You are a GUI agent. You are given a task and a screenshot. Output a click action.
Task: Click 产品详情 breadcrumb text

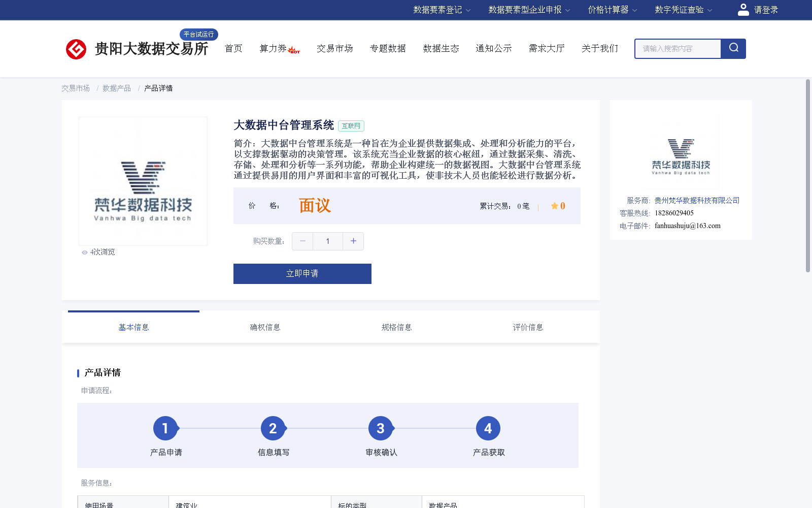click(158, 88)
